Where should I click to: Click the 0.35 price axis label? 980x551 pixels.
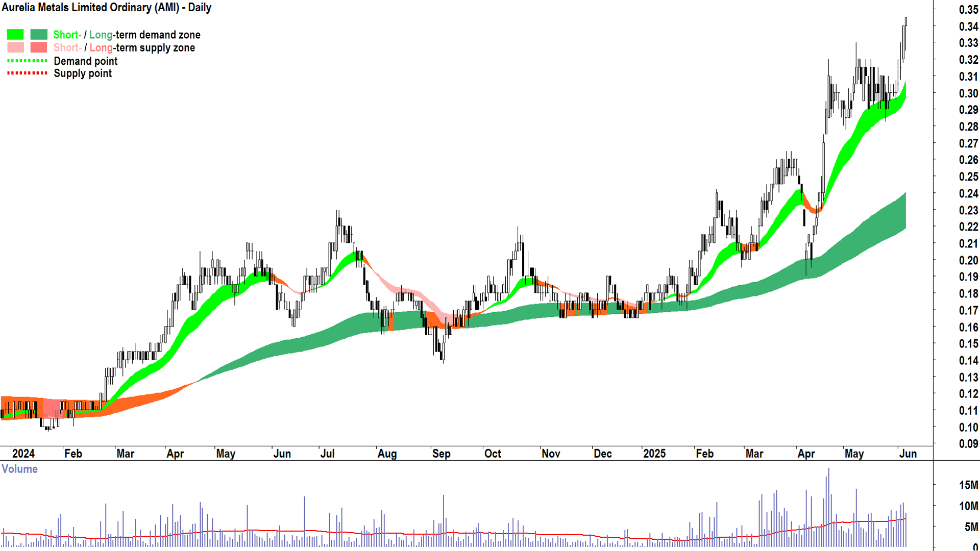968,10
